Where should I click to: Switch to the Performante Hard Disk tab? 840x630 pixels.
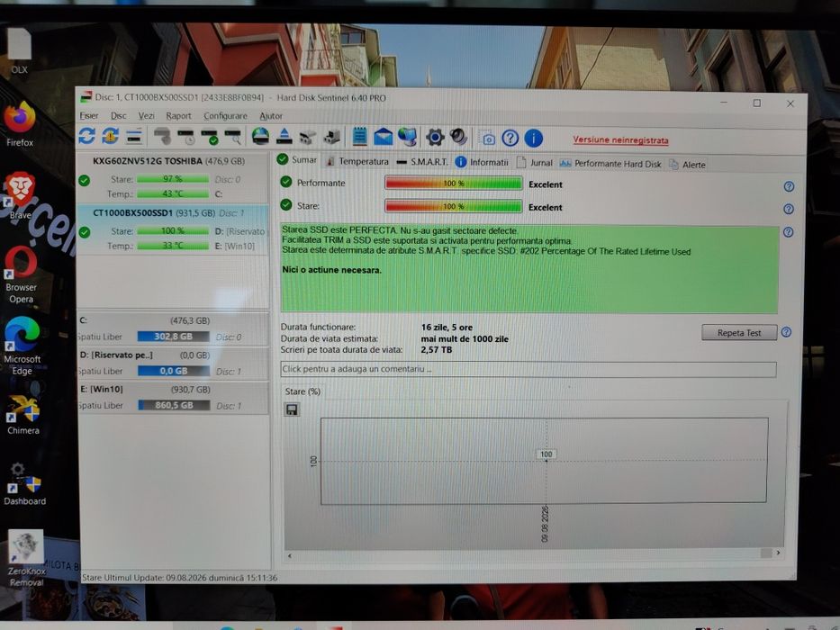610,164
